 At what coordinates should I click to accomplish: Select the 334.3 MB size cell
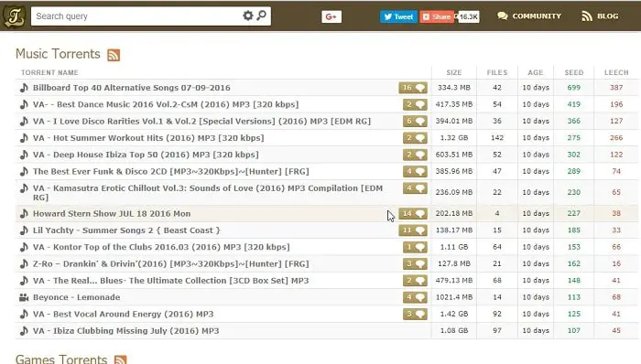pos(454,88)
